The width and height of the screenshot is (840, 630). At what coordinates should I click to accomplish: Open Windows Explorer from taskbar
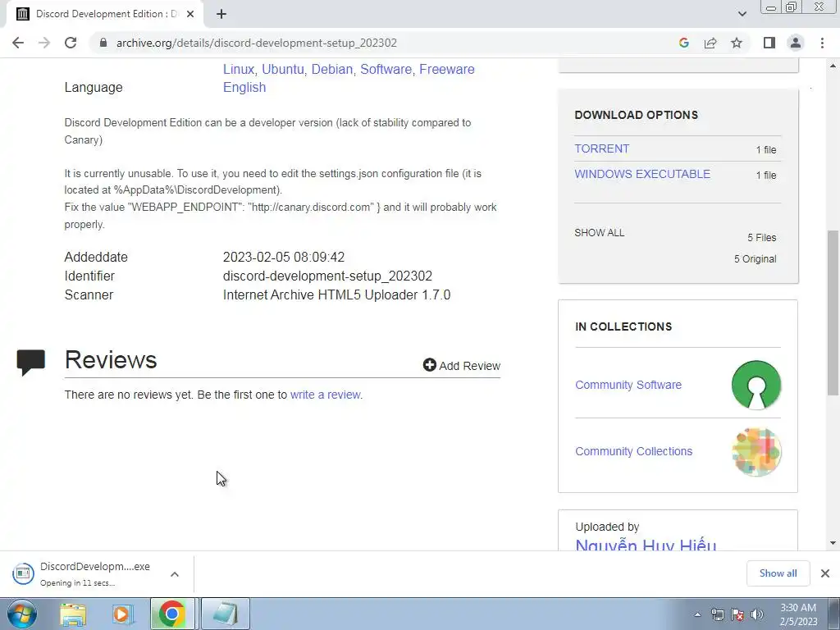point(73,614)
